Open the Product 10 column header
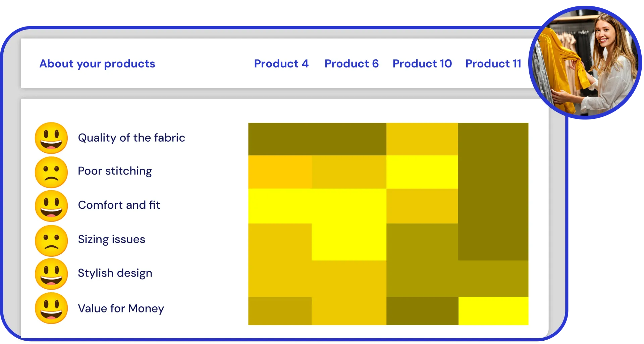Screen dimensions: 644x344 (422, 64)
